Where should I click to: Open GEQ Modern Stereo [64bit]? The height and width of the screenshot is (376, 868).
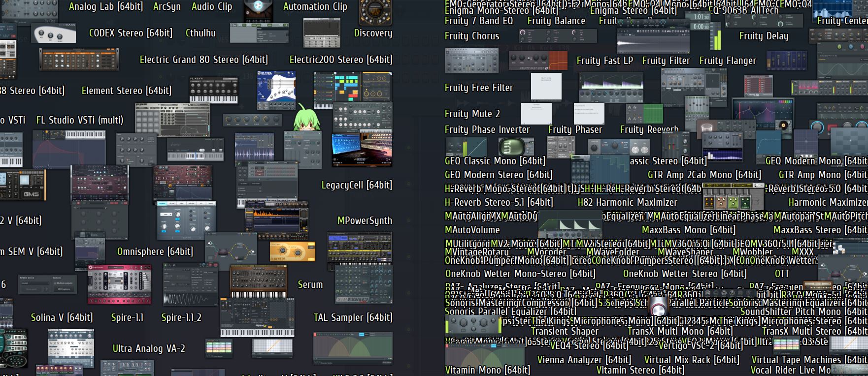point(499,175)
